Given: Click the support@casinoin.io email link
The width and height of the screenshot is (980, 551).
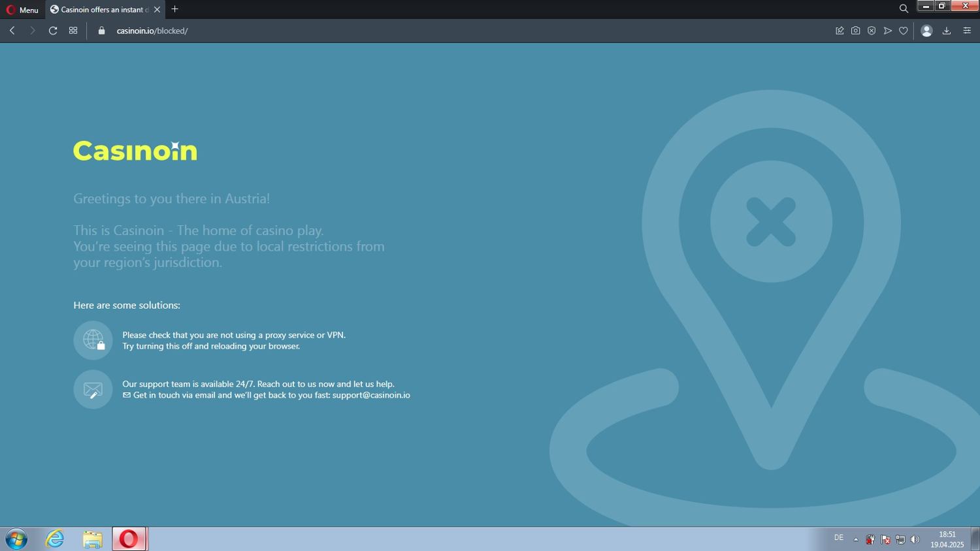Looking at the screenshot, I should coord(370,395).
